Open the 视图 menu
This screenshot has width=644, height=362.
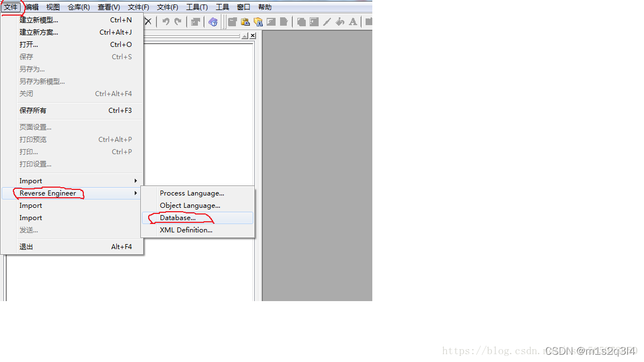pyautogui.click(x=53, y=7)
